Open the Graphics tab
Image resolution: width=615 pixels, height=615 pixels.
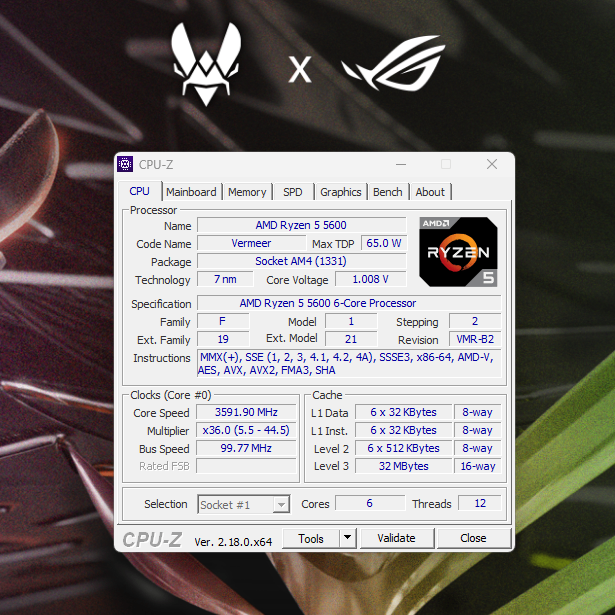(340, 192)
